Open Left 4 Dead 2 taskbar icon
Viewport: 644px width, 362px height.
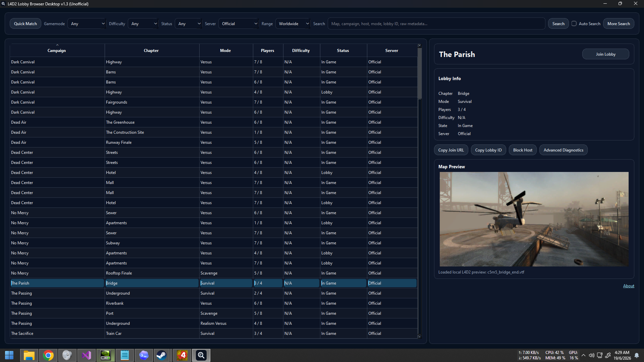point(182,355)
